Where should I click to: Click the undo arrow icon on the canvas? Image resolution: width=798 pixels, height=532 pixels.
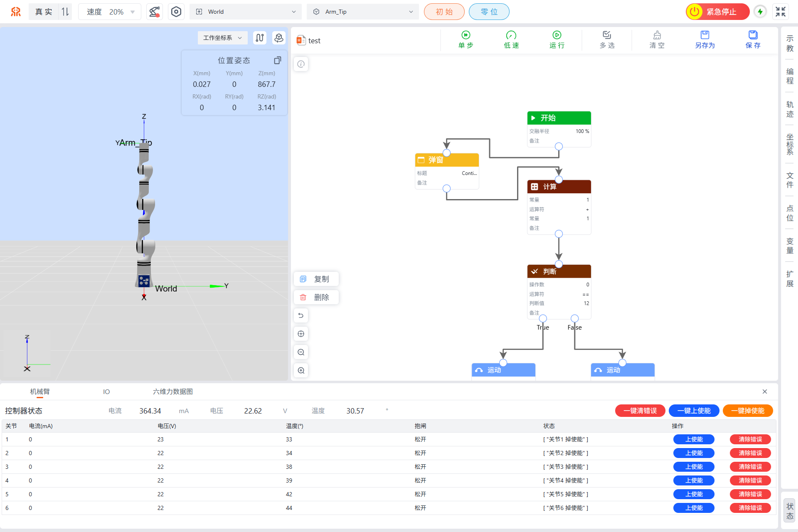(301, 315)
